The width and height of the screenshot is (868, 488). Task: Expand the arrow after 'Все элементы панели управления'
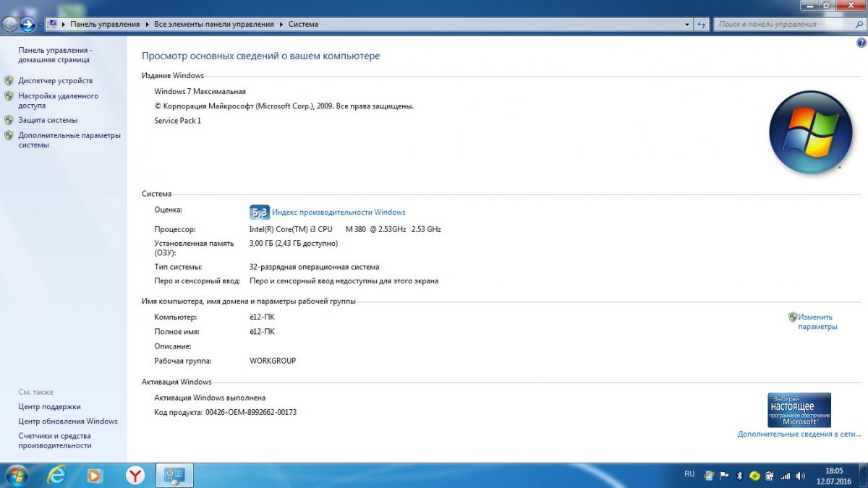tap(281, 24)
